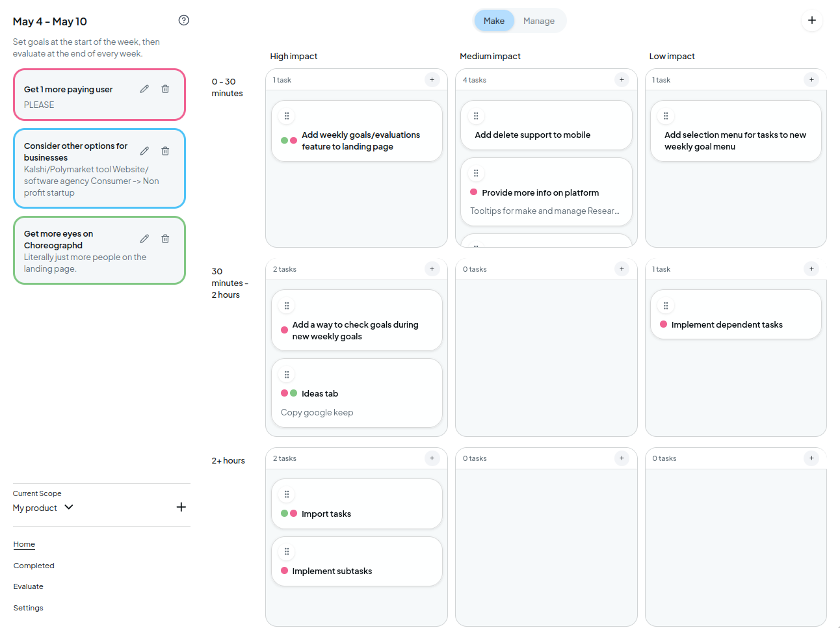
Task: Click the top-right plus add button
Action: coord(812,20)
